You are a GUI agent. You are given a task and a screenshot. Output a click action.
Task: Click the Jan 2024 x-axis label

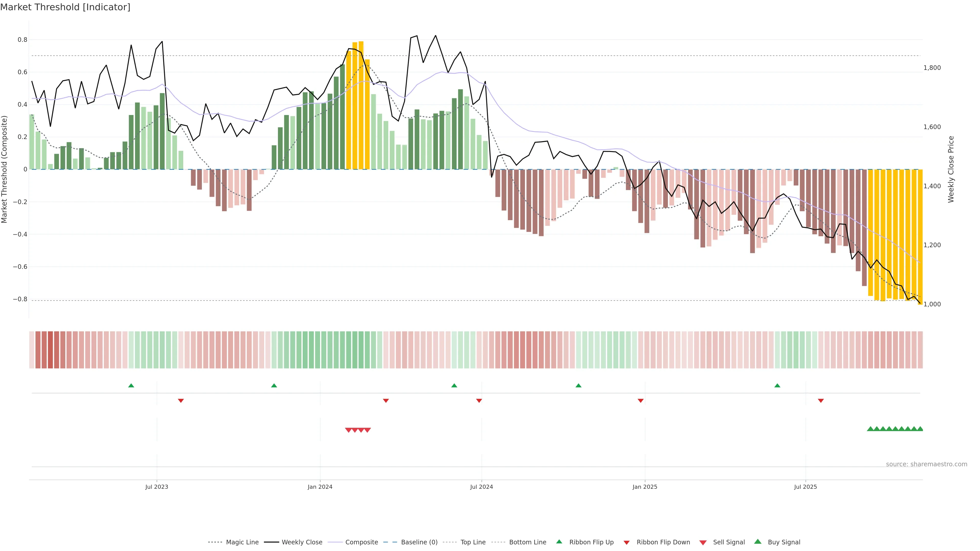click(x=320, y=487)
